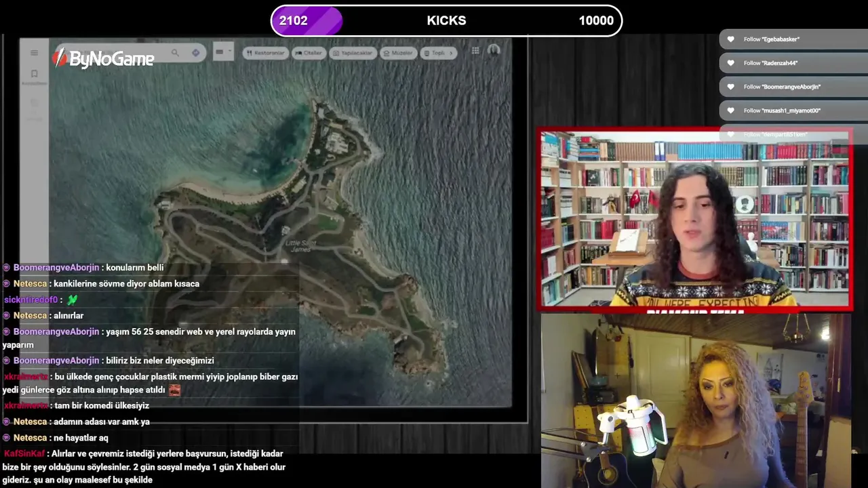Screen dimensions: 868x488
Task: Click the heart beside Follow "Egebabasker"
Action: [x=730, y=39]
